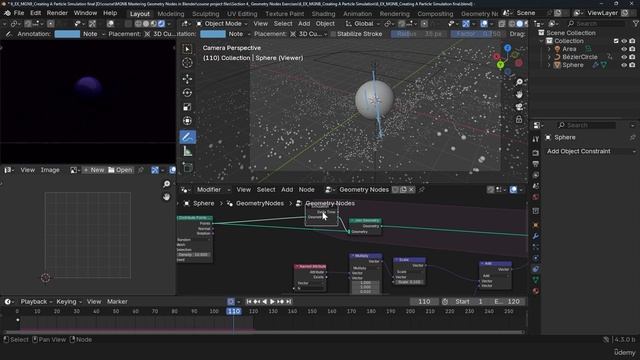Click the Blender logo menu icon
The height and width of the screenshot is (360, 640).
[7, 13]
